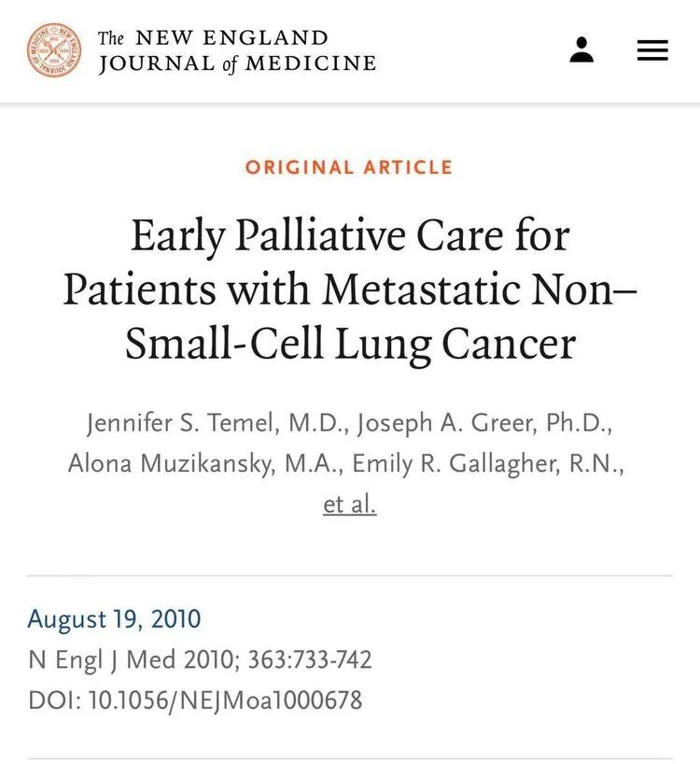
Task: Select the ORIGINAL ARTICLE category label
Action: point(349,167)
